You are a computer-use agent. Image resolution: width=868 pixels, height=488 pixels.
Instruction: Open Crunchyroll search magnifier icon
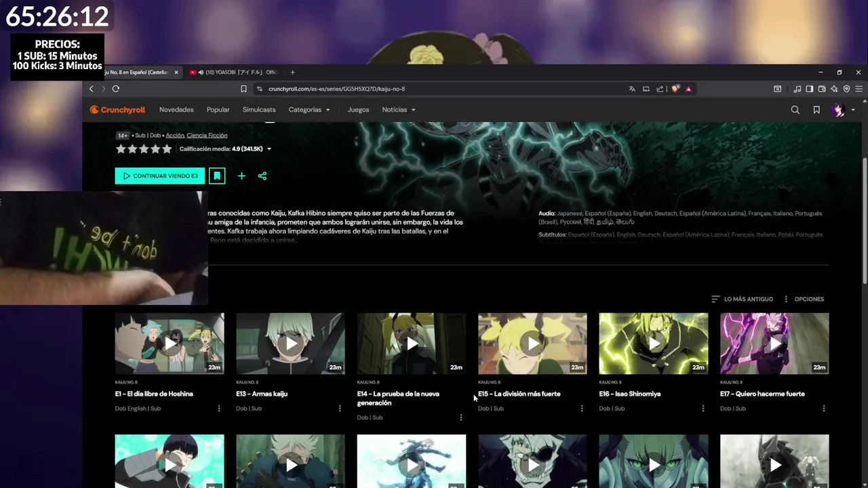[795, 110]
